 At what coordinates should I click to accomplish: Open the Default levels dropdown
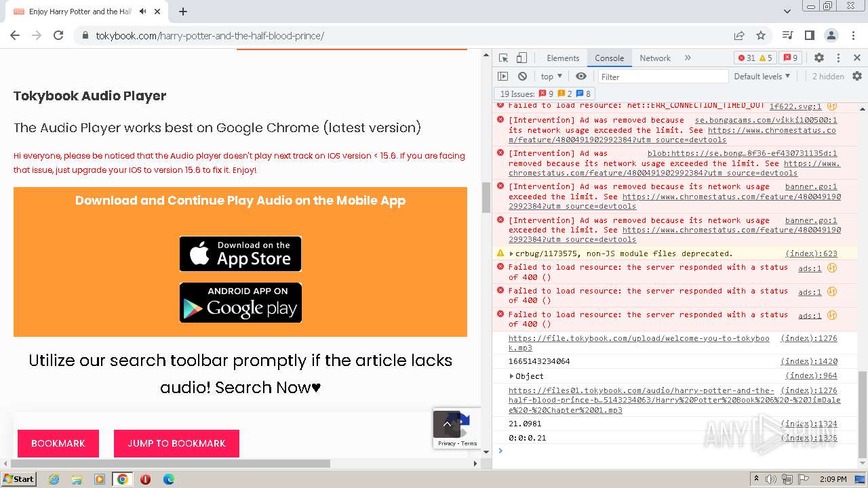[762, 77]
